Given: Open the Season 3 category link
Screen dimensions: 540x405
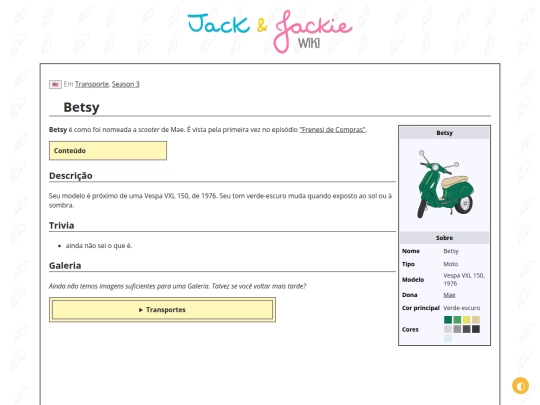Looking at the screenshot, I should coord(126,84).
